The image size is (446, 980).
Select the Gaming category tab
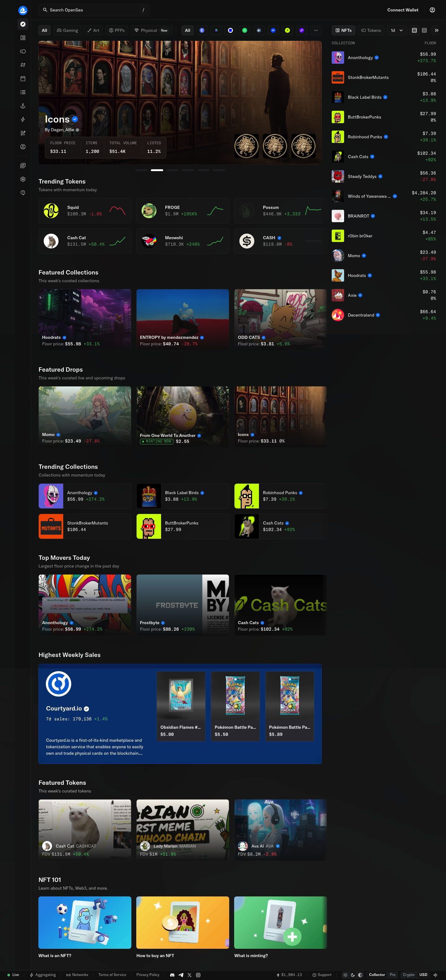[x=68, y=30]
